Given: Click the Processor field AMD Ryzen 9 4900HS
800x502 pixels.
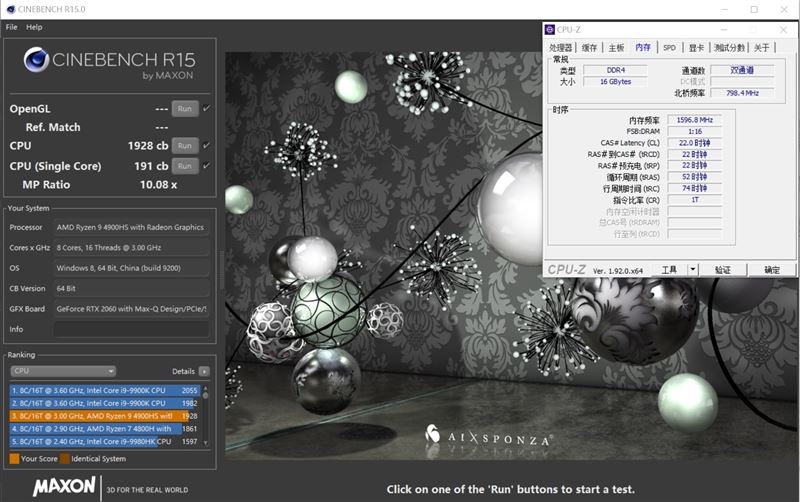Looking at the screenshot, I should 131,227.
